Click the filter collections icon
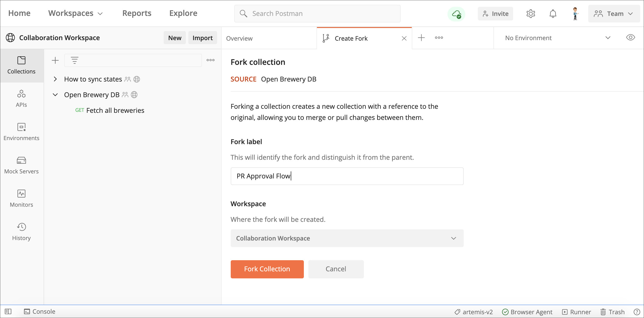This screenshot has width=644, height=318. pyautogui.click(x=75, y=60)
